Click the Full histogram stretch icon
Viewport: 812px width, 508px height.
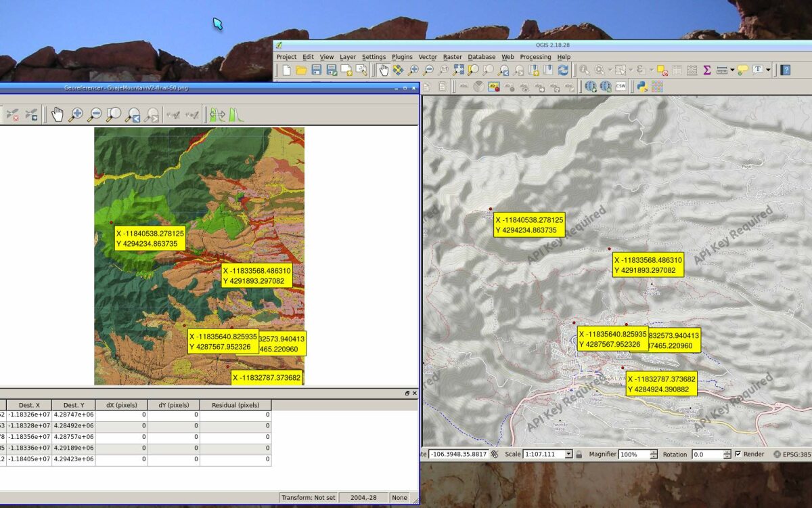[x=235, y=114]
